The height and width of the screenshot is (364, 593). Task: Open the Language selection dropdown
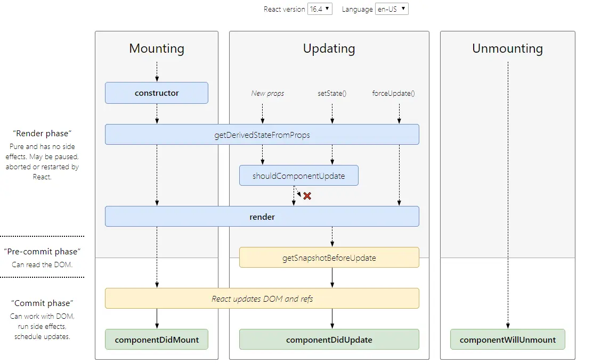pyautogui.click(x=392, y=9)
